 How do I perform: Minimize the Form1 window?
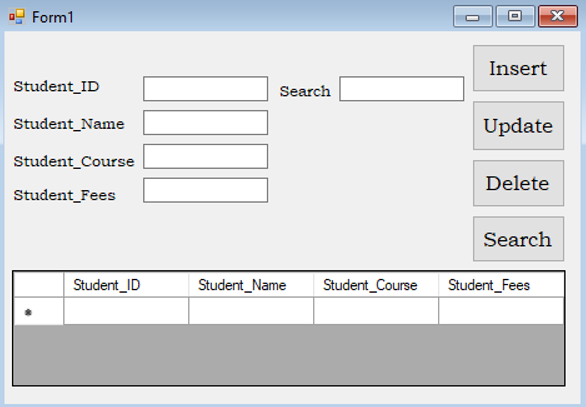[x=473, y=16]
